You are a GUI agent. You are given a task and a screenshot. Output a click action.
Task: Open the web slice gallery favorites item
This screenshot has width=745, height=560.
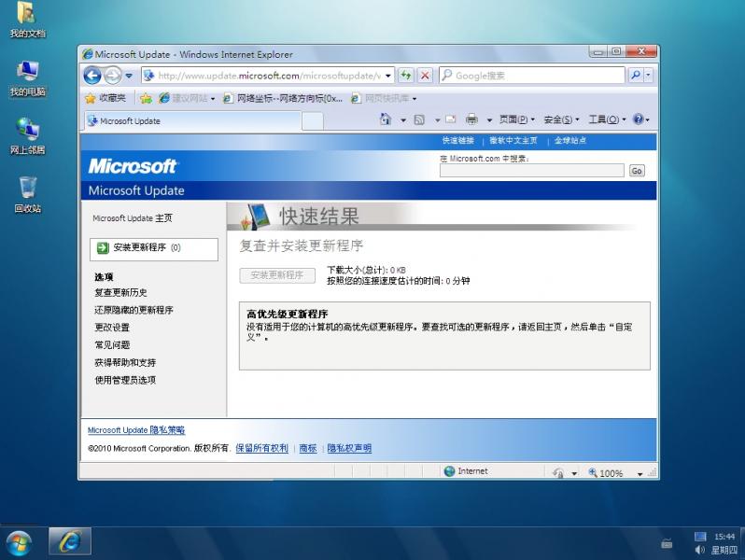click(x=384, y=98)
